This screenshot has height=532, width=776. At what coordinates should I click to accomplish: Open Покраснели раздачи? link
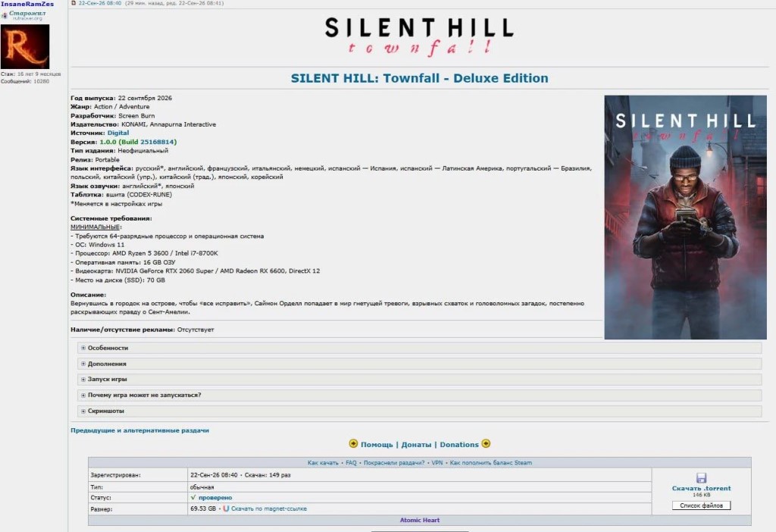394,463
